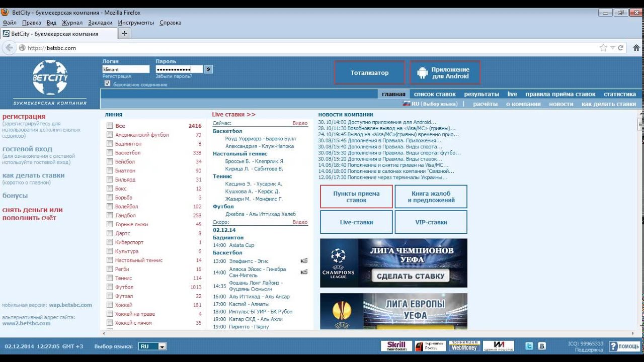The height and width of the screenshot is (362, 644).
Task: Open the правила приёма ставок item
Action: click(x=560, y=94)
